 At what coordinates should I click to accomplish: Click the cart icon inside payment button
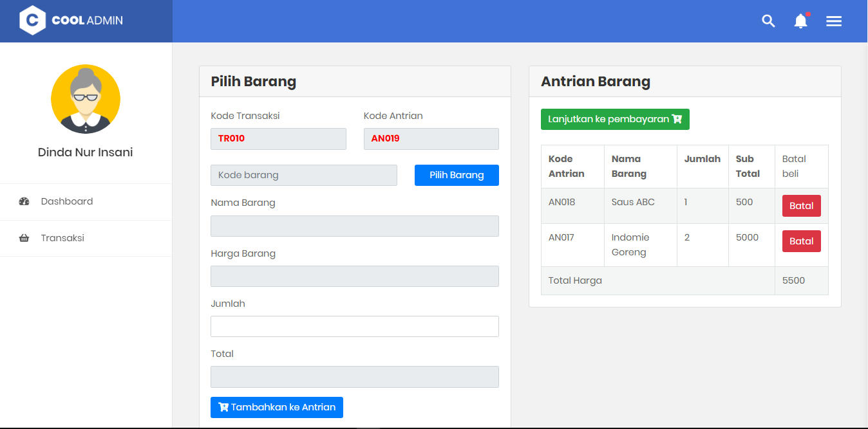pyautogui.click(x=676, y=119)
